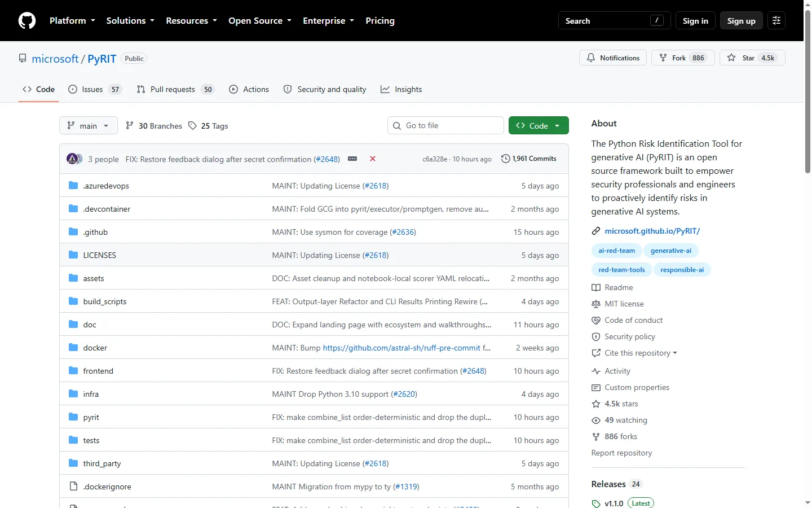Click the Report repository link
Screen dimensions: 812x508
(x=621, y=453)
